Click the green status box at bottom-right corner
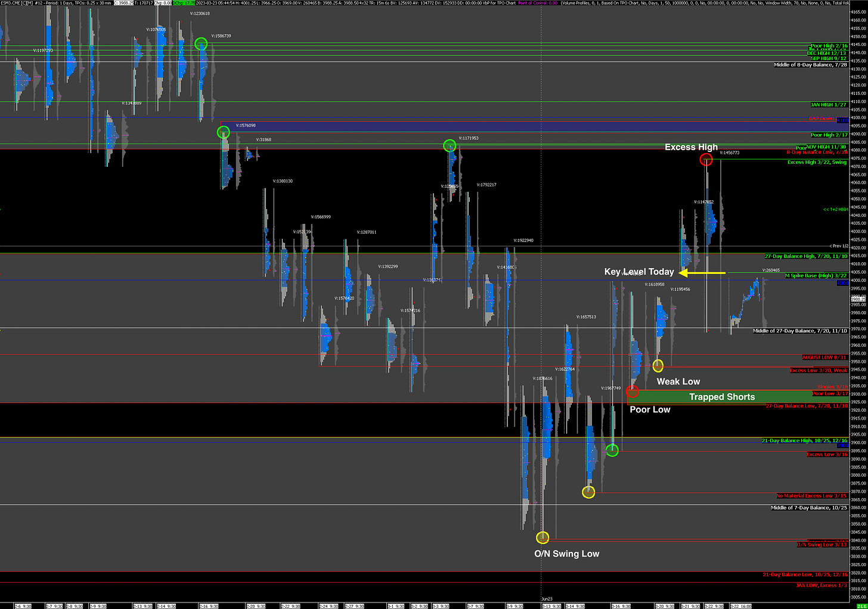Viewport: 868px width, 609px height. [861, 606]
